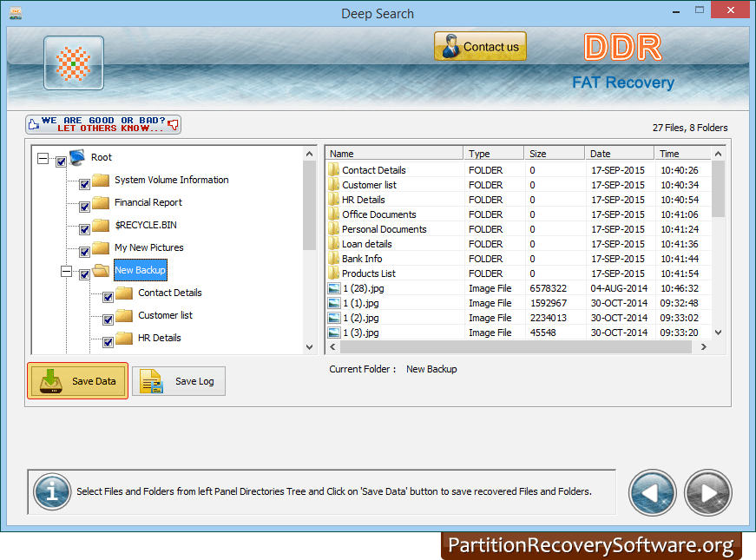Sort files by the Name column header
The width and height of the screenshot is (756, 560).
pyautogui.click(x=394, y=154)
